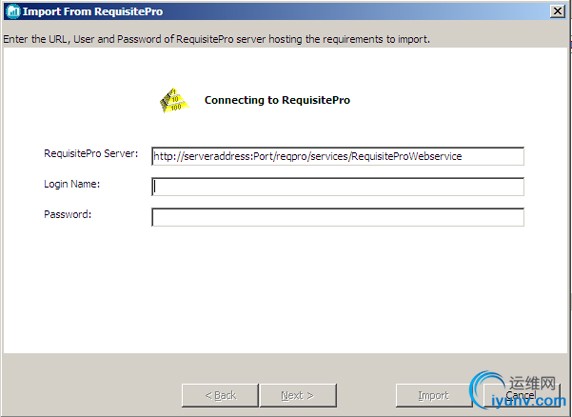
Task: Click the disabled Back button
Action: (220, 395)
